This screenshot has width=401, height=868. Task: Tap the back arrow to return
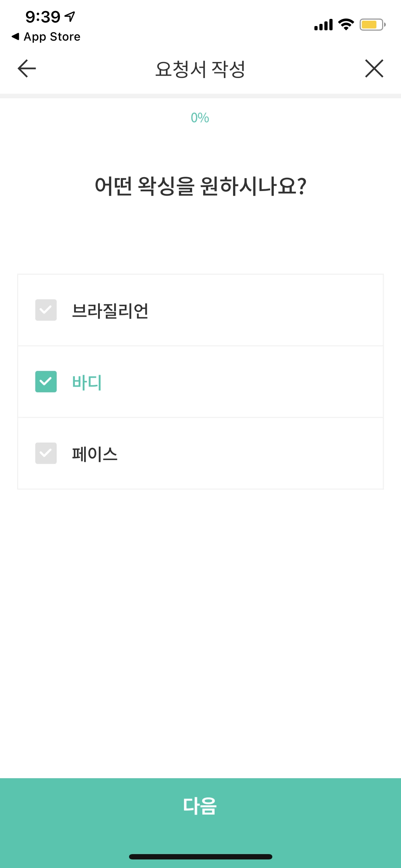click(x=26, y=68)
